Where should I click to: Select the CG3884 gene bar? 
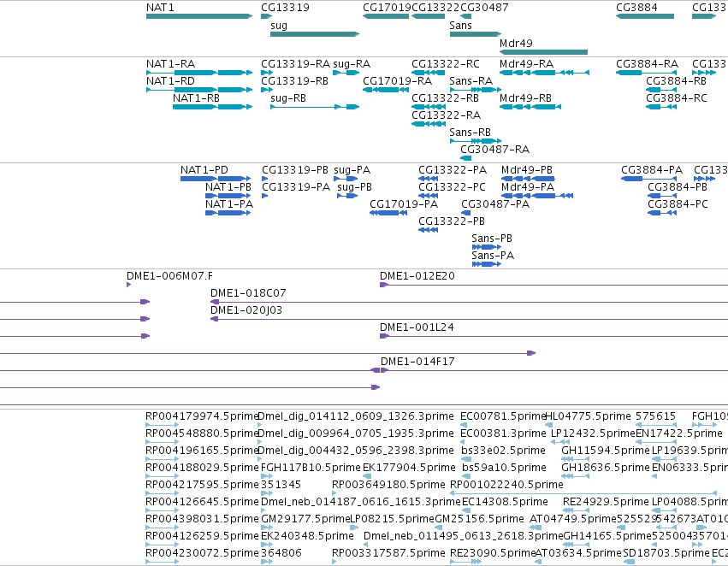coord(645,16)
